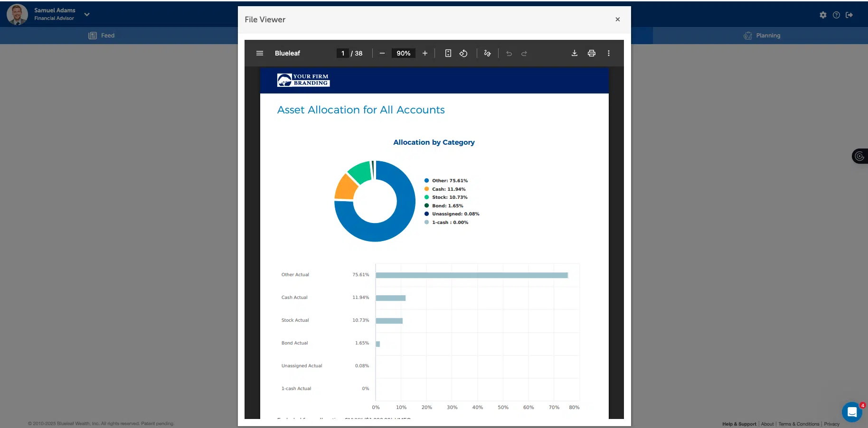868x428 pixels.
Task: Click the page number input field
Action: tap(342, 53)
